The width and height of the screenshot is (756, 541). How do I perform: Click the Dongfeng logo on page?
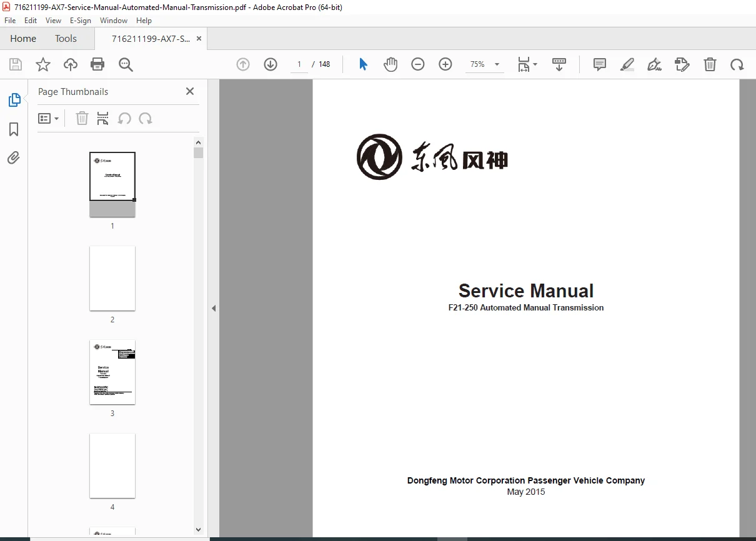pos(432,157)
